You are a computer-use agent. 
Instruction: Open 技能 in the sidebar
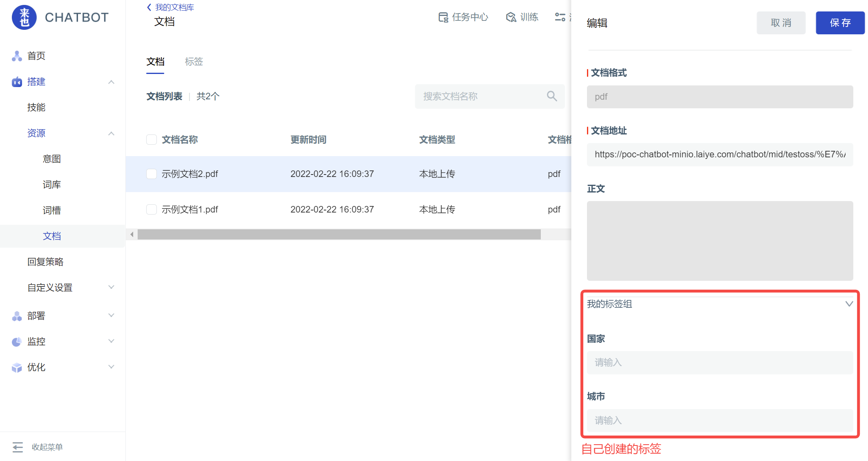[x=36, y=107]
